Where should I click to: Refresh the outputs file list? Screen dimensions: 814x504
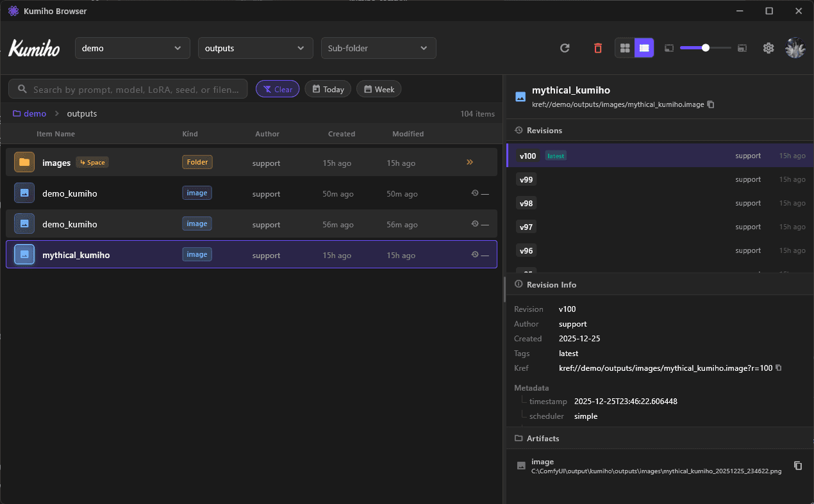[565, 47]
